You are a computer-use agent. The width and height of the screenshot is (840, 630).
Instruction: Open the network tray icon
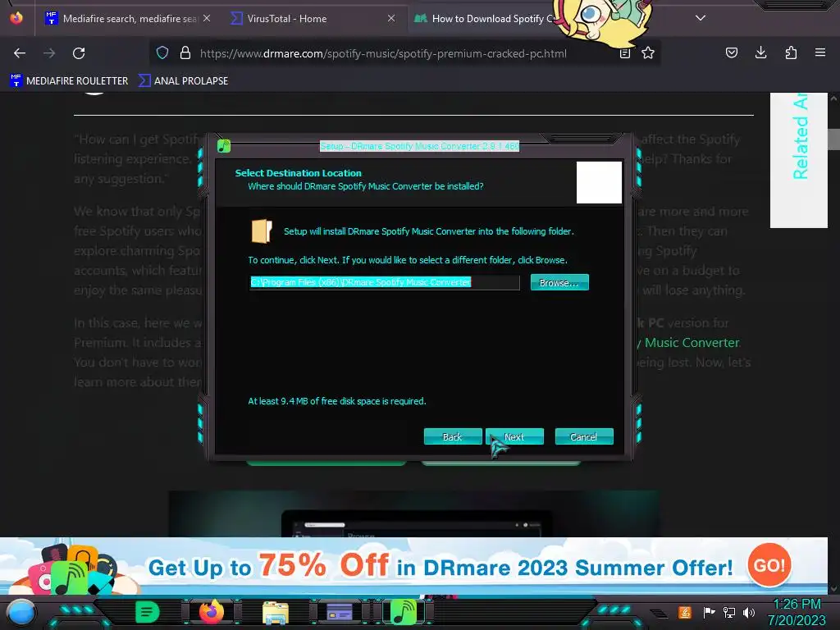729,612
